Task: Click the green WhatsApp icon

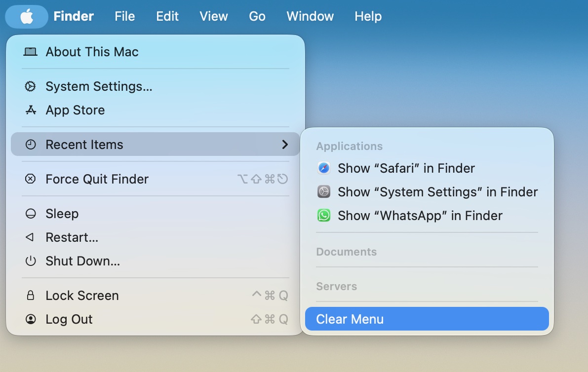Action: 324,216
